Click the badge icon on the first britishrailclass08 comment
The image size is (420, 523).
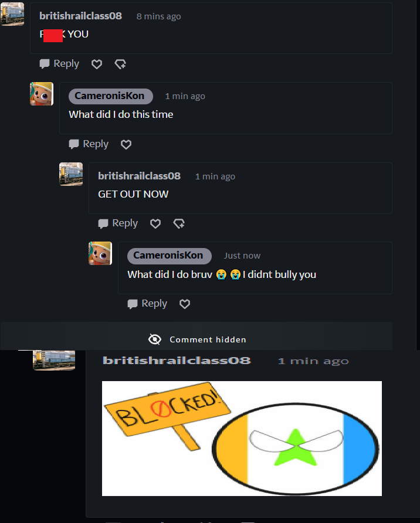[x=120, y=64]
